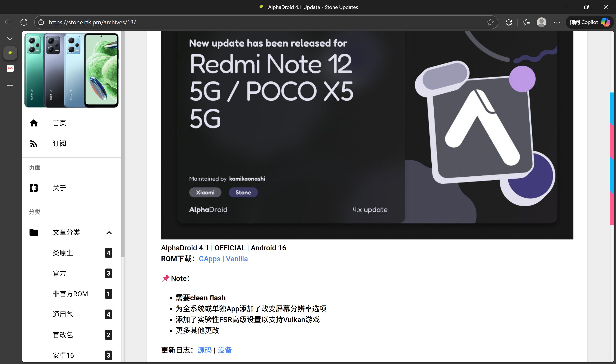Open the user profile avatar

(x=541, y=22)
